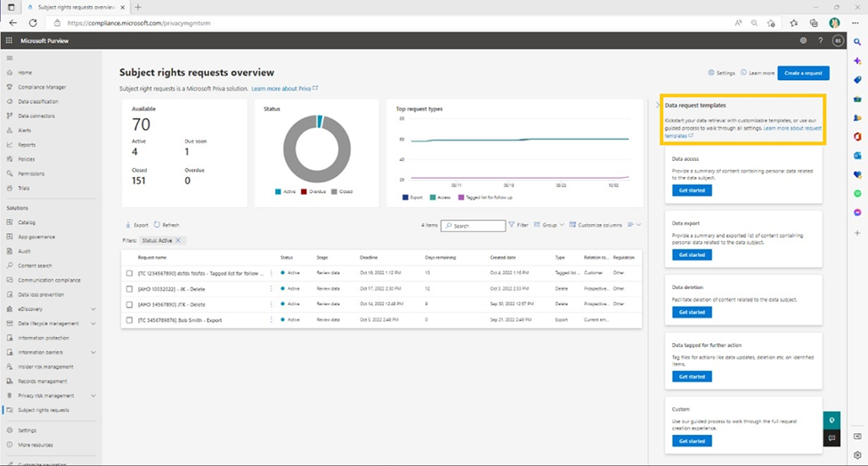Expand Data lifecycle management navigation group
Screen dimensions: 868x466
[93, 324]
